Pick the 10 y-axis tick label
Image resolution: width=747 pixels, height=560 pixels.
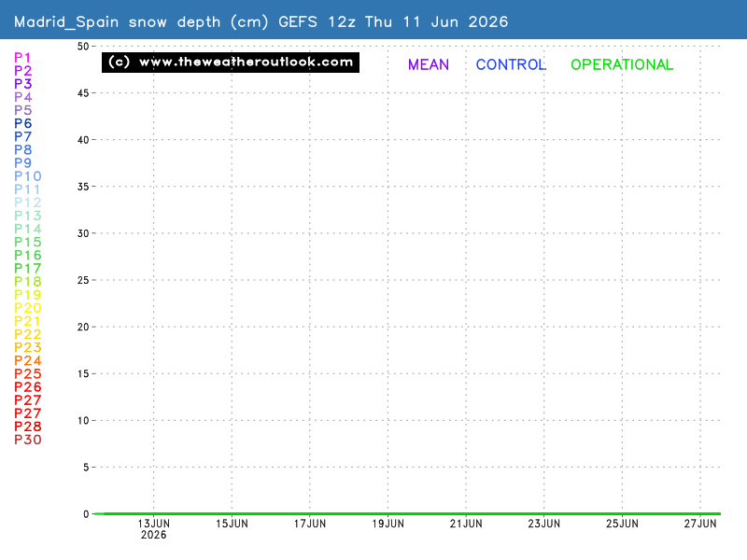pyautogui.click(x=83, y=421)
